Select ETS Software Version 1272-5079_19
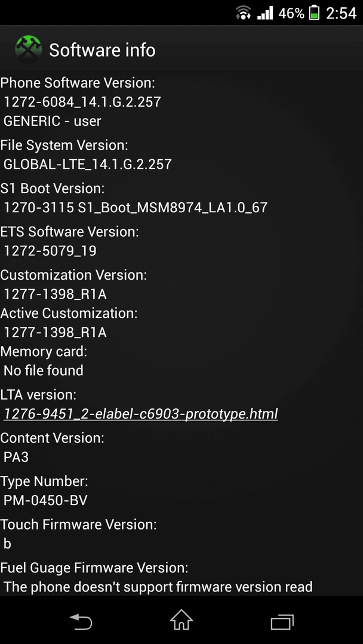Image resolution: width=363 pixels, height=644 pixels. (50, 250)
